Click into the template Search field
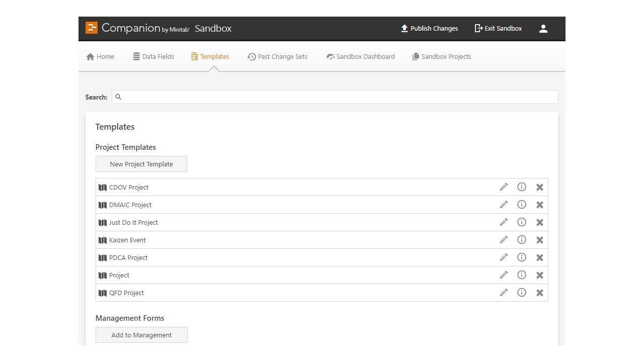The height and width of the screenshot is (362, 644). coord(337,97)
